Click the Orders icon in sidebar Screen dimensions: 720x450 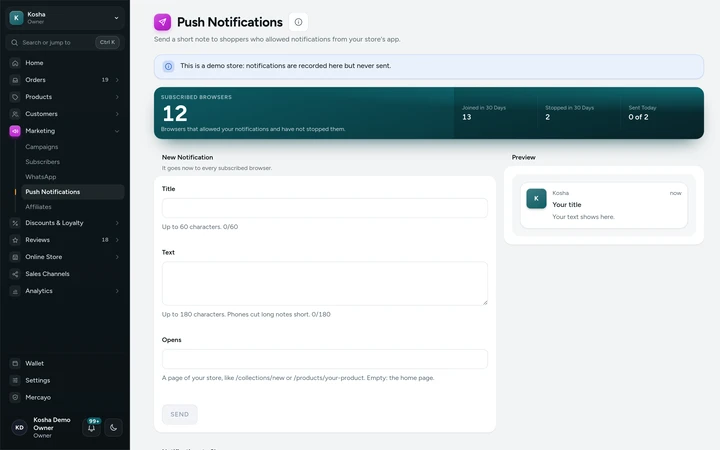15,80
